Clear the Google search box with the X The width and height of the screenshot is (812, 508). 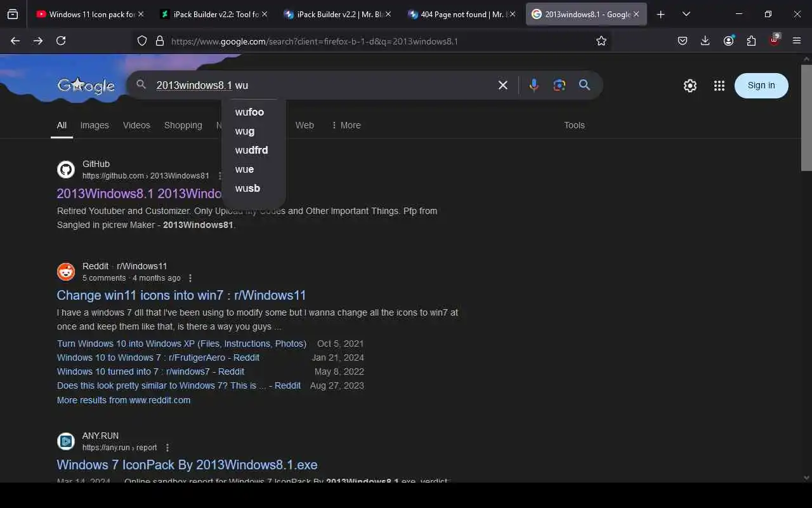coord(503,85)
